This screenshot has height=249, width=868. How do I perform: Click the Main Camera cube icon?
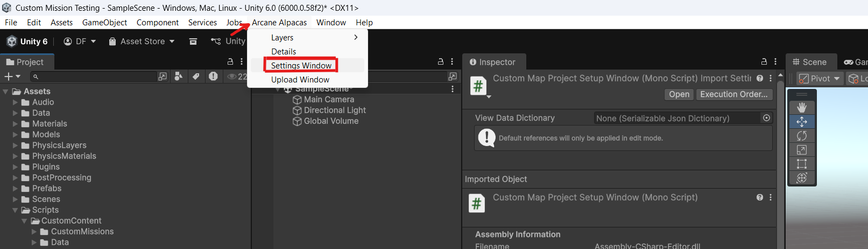coord(297,100)
